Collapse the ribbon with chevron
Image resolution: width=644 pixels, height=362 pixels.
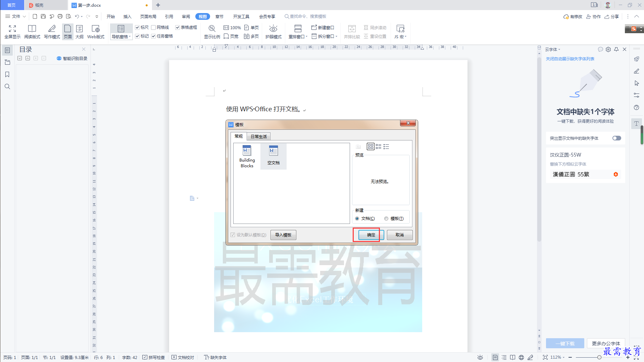click(636, 16)
